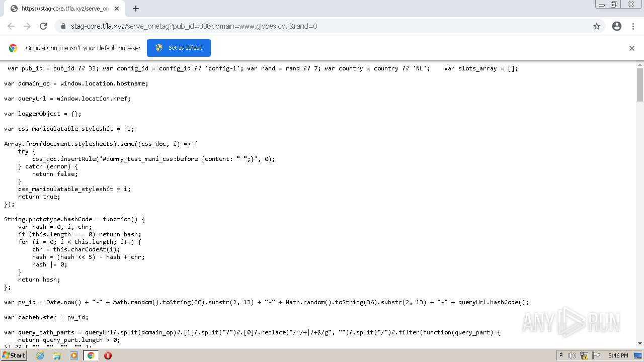
Task: Open a new tab with plus button
Action: click(x=136, y=9)
